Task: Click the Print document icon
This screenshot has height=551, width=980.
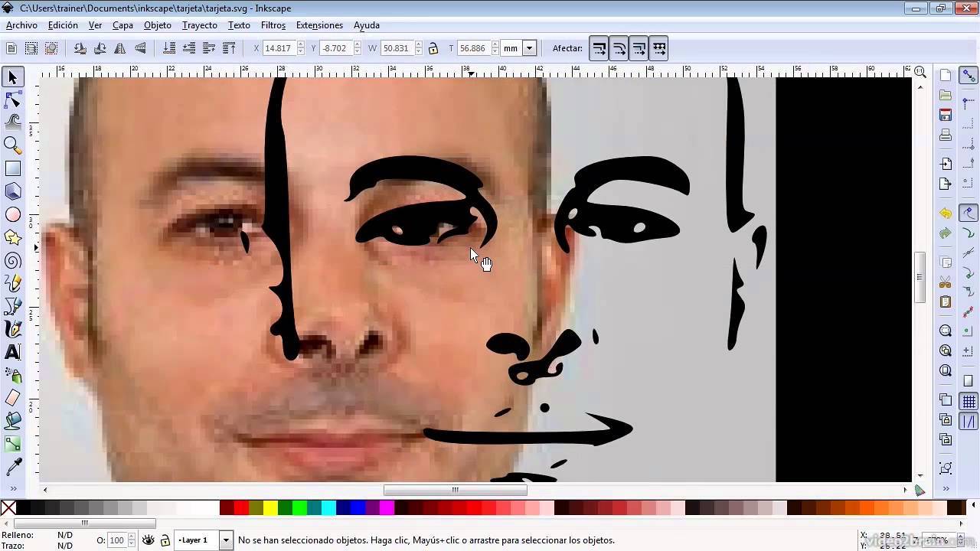Action: [946, 135]
